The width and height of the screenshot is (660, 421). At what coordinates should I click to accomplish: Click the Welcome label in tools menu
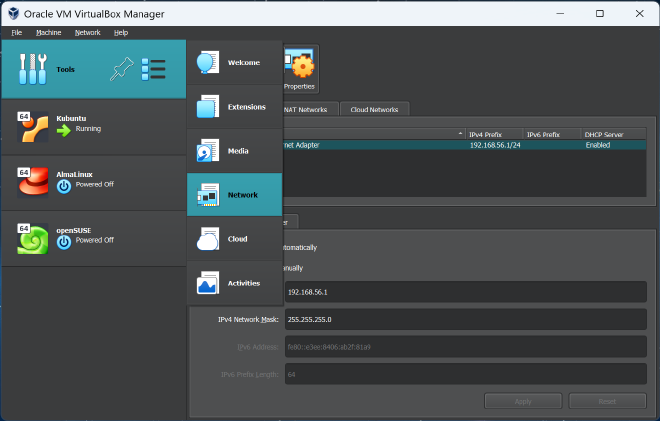point(244,63)
